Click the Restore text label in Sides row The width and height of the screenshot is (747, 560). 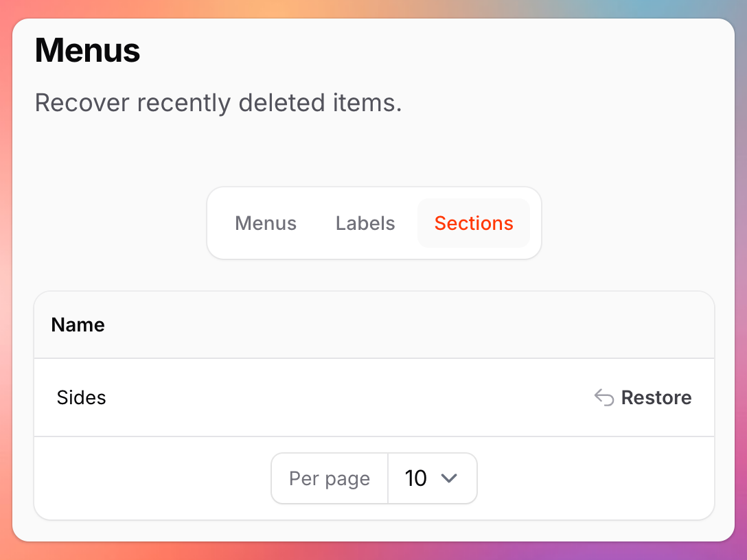(x=656, y=397)
